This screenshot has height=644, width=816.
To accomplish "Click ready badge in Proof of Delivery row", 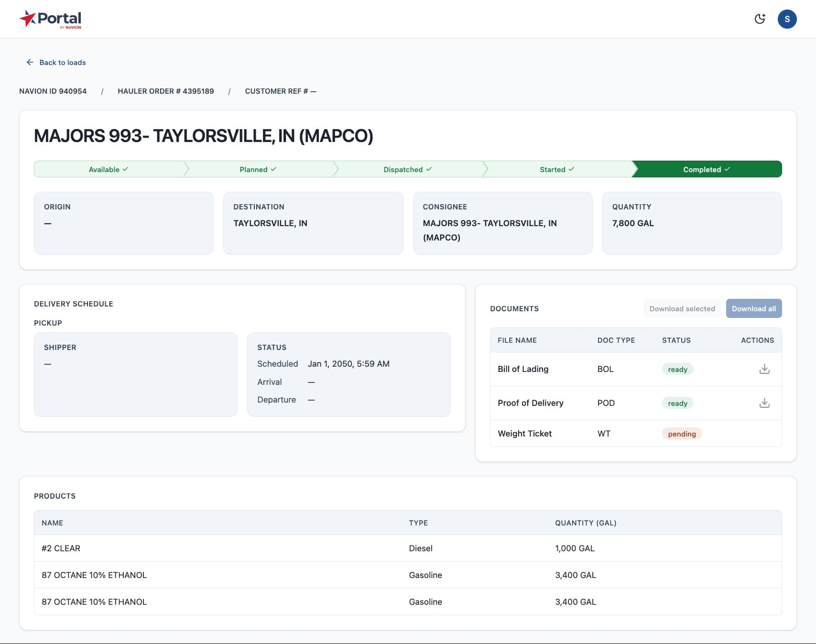I will pyautogui.click(x=677, y=403).
